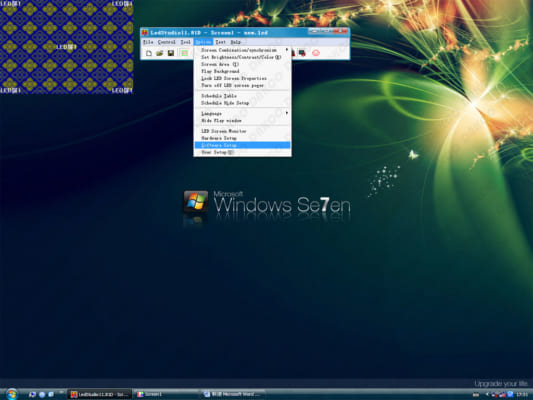Click the Save floppy disk icon
533x400 pixels.
pos(171,53)
